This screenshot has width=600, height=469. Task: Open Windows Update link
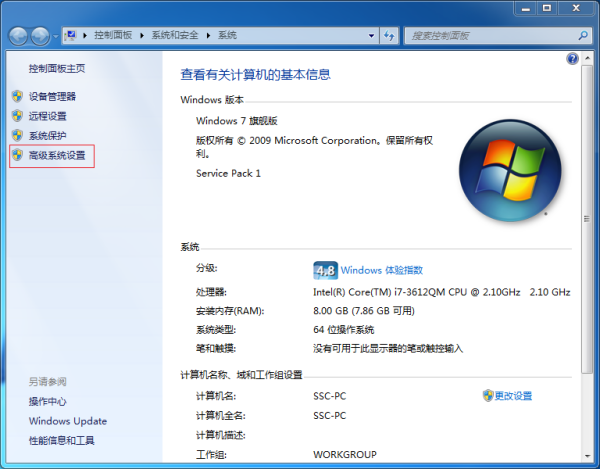click(x=68, y=421)
